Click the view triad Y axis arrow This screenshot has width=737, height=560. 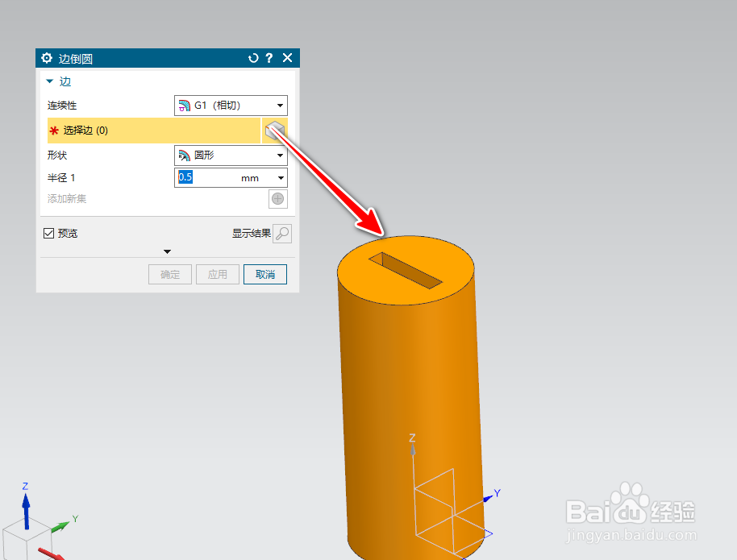click(61, 526)
